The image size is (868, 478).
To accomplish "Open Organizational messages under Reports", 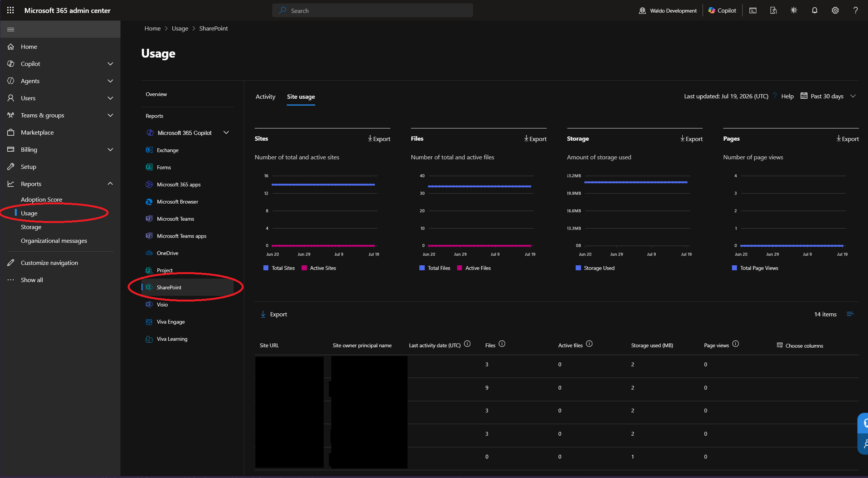I will click(x=54, y=241).
